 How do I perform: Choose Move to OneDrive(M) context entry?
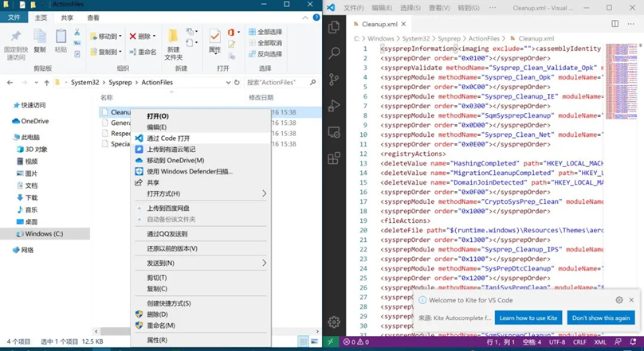(x=201, y=160)
